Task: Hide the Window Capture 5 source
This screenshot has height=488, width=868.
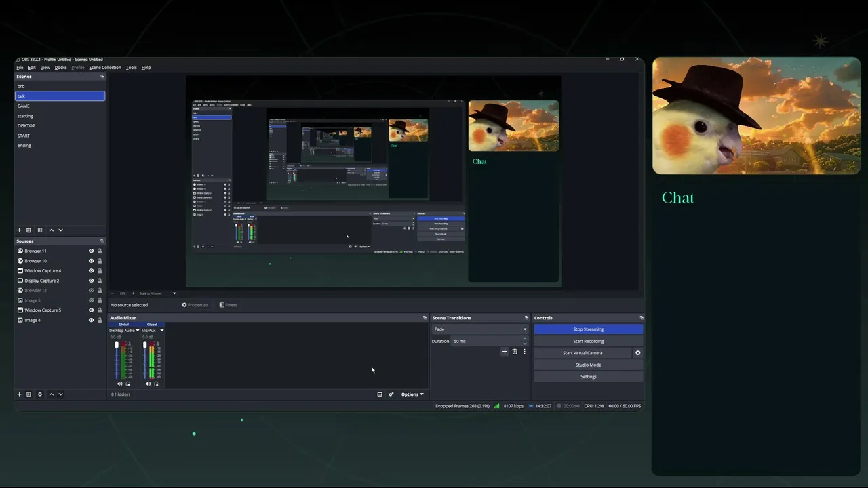Action: pos(92,310)
